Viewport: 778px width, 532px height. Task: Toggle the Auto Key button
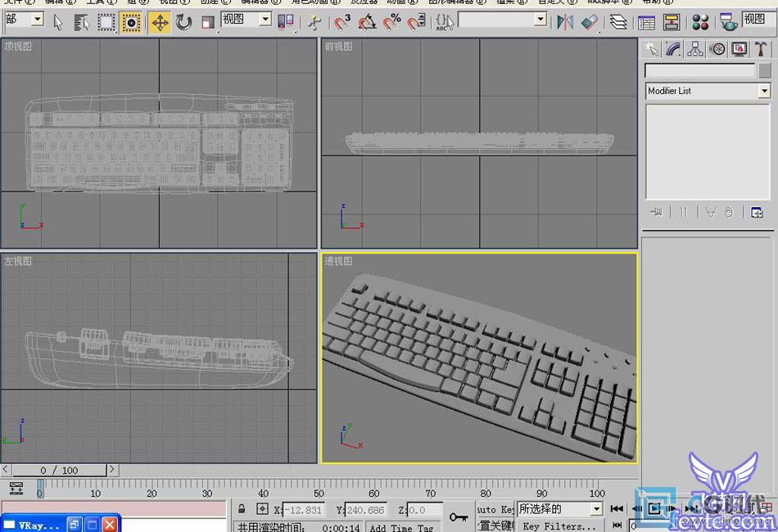pyautogui.click(x=495, y=509)
